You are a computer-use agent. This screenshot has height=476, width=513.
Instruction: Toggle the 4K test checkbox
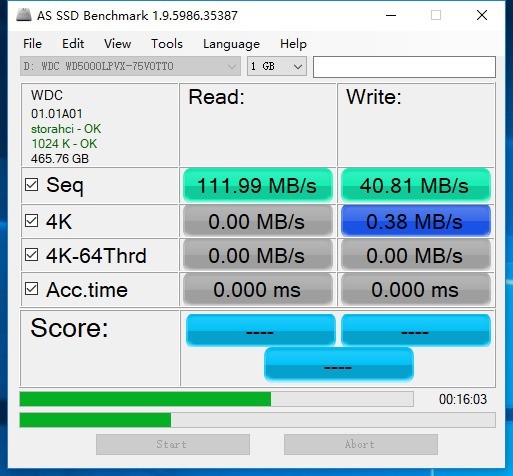coord(31,220)
